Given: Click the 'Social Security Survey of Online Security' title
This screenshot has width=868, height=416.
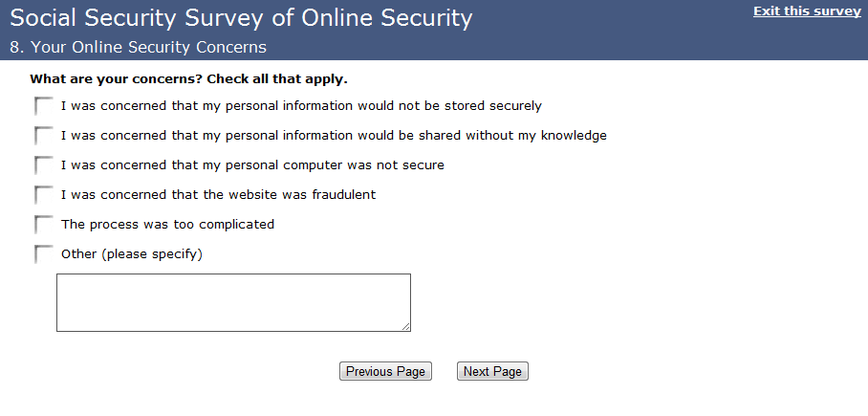Looking at the screenshot, I should 241,17.
